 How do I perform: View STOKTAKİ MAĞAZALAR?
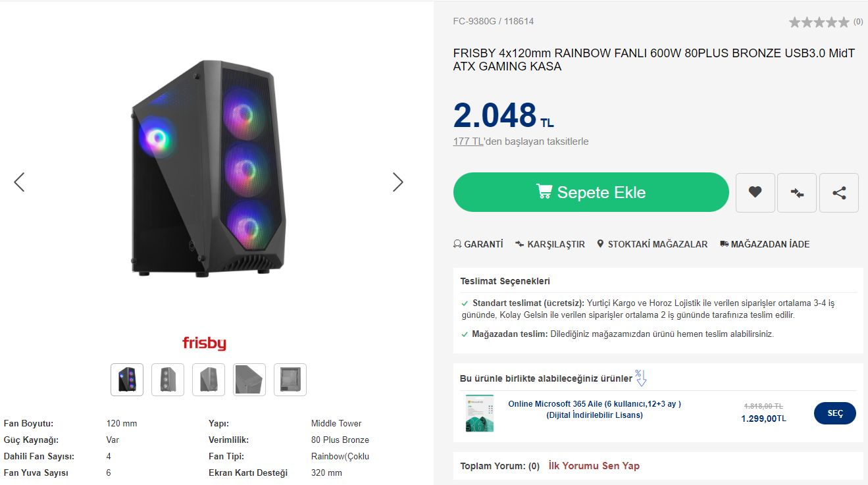(652, 244)
